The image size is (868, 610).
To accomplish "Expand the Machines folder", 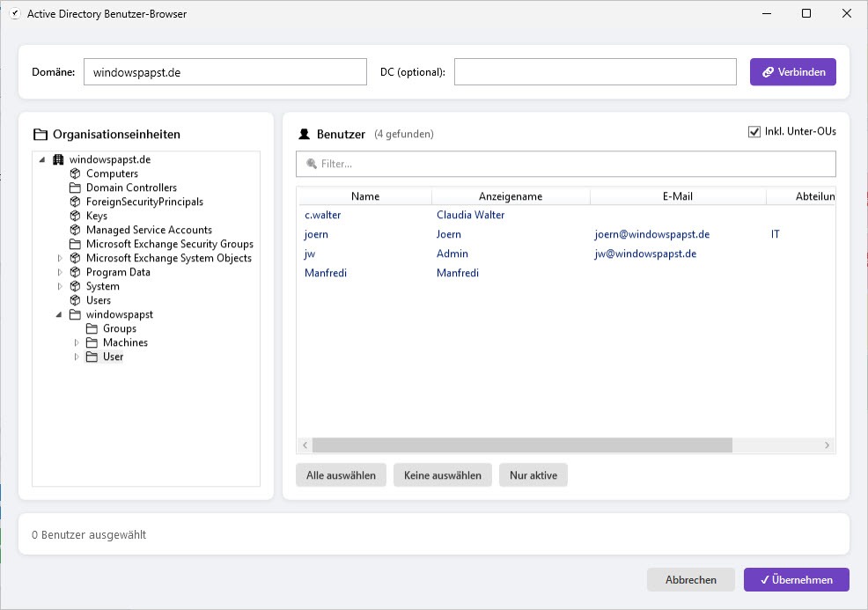I will (x=77, y=342).
